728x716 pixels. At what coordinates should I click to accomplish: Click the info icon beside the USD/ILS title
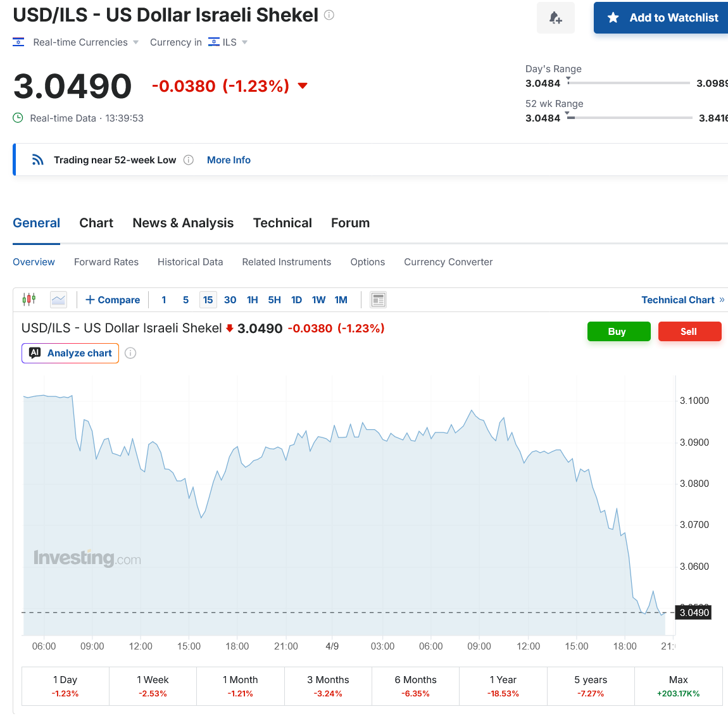(329, 15)
